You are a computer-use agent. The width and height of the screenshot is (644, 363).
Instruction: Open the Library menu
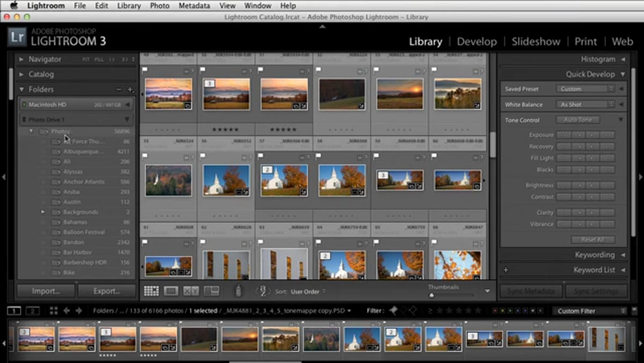click(129, 6)
